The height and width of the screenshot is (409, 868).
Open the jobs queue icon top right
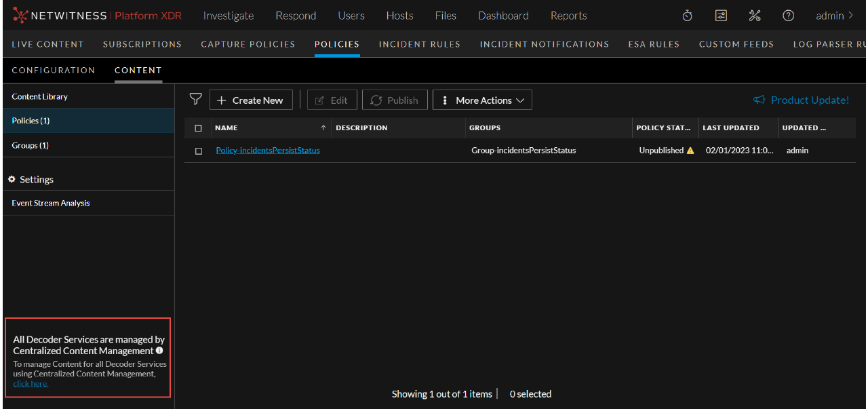(x=721, y=15)
